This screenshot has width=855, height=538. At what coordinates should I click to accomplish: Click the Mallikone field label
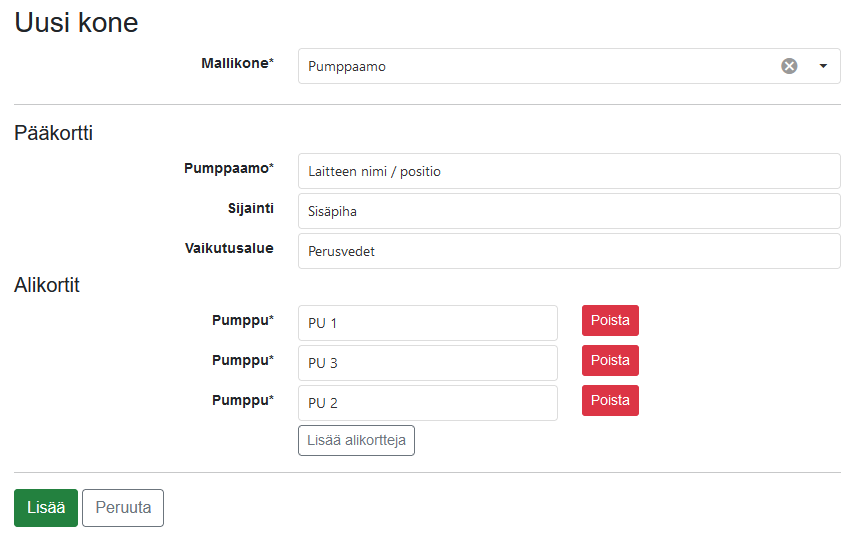[237, 63]
